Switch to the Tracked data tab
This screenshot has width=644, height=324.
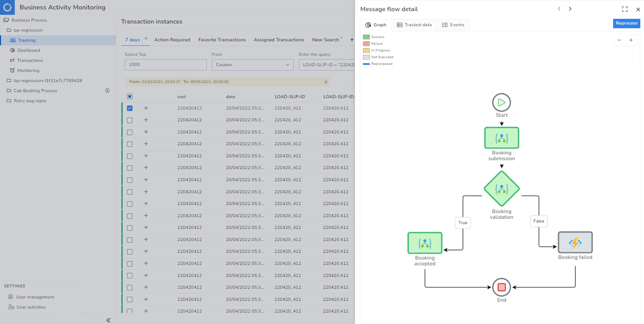(414, 25)
